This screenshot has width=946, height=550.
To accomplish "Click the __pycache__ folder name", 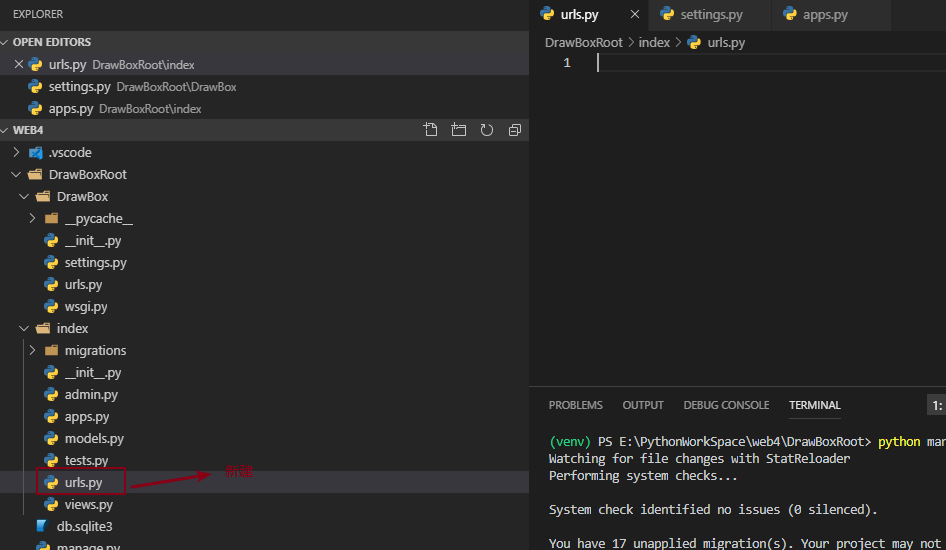I will tap(99, 218).
